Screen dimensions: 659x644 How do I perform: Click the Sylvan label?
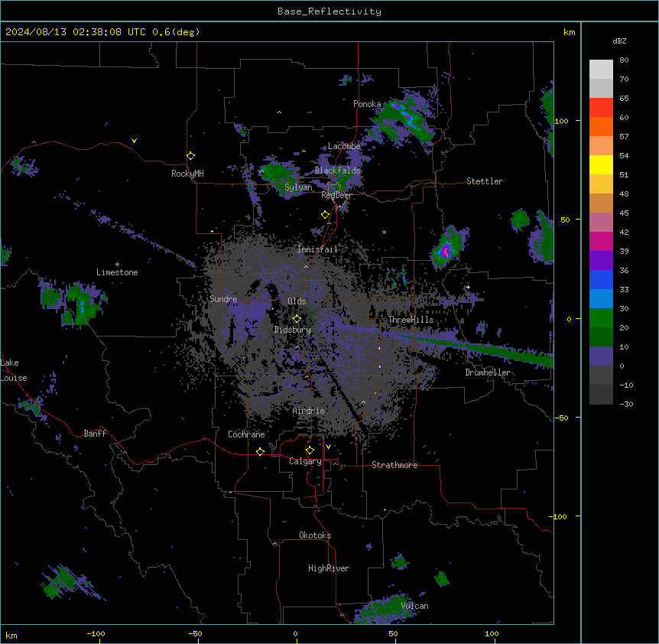click(x=298, y=187)
